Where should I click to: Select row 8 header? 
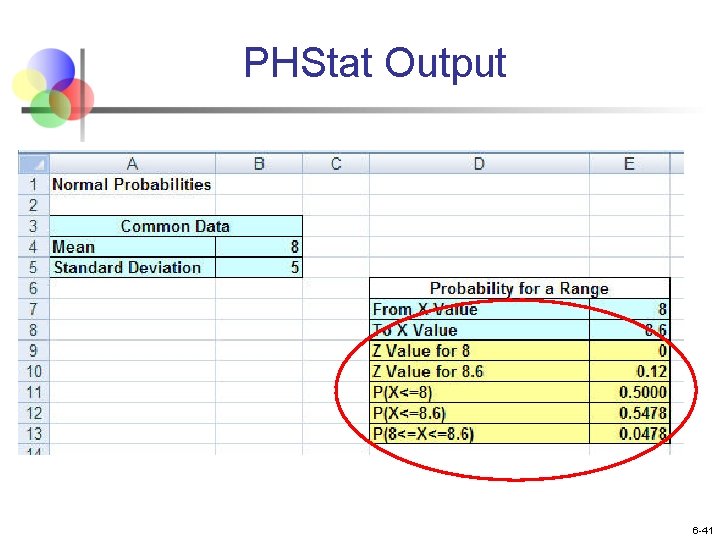34,330
